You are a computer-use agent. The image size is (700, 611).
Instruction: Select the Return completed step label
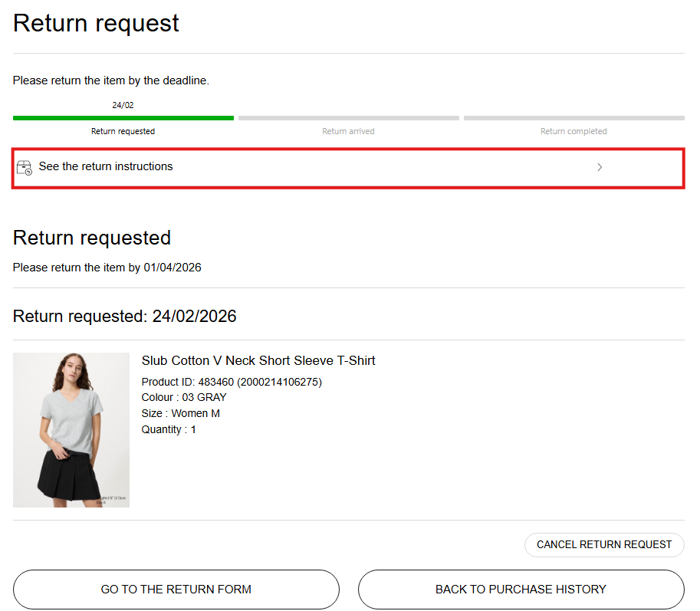[573, 131]
